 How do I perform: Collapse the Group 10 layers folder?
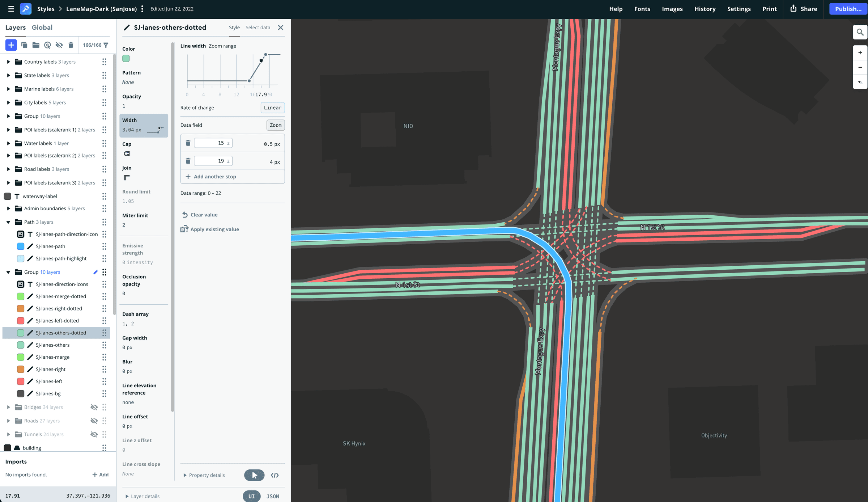click(9, 273)
